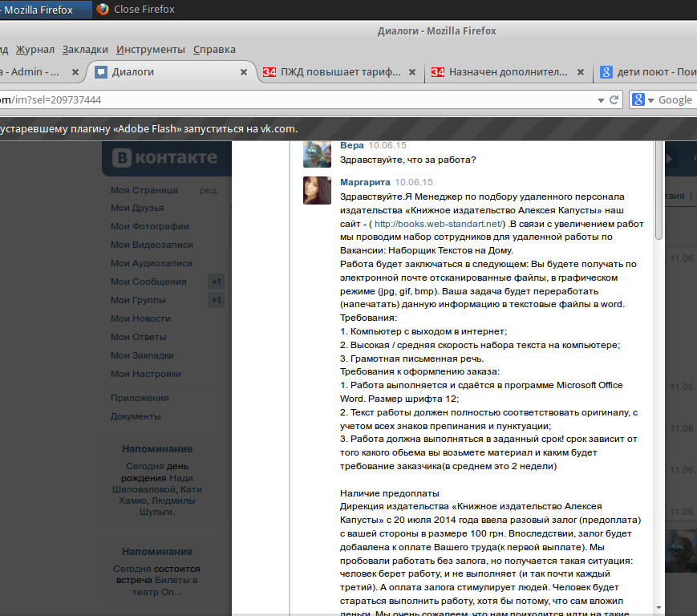697x616 pixels.
Task: Click the Google favicon on дети поют tab
Action: click(x=606, y=72)
